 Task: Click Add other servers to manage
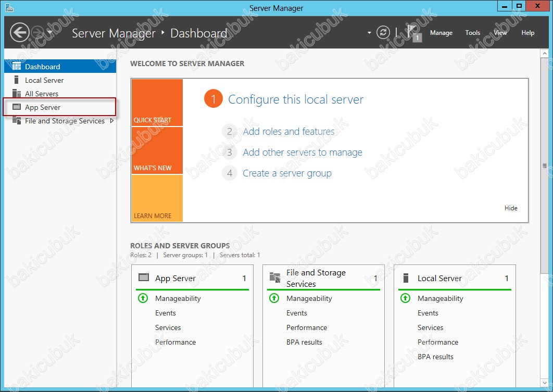pos(302,153)
